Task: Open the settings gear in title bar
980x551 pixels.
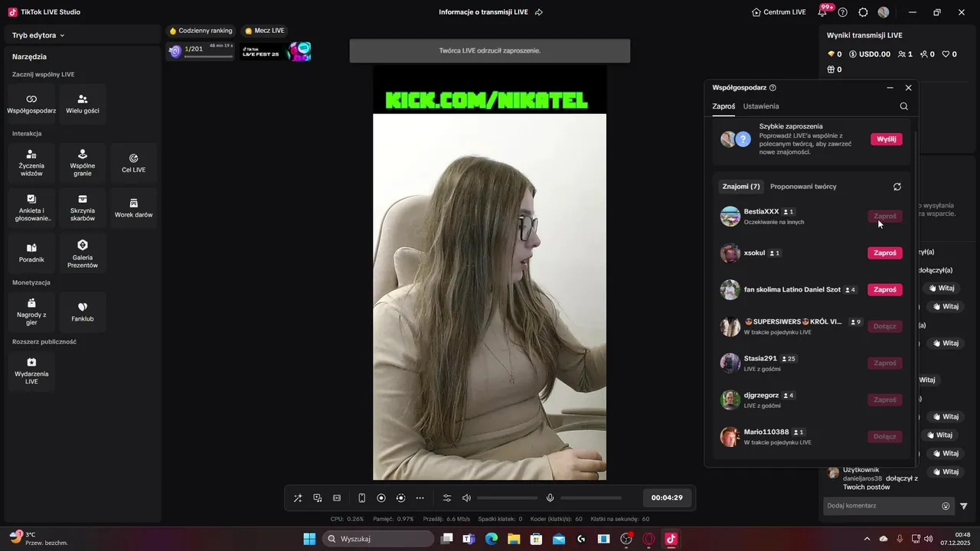Action: click(x=863, y=12)
